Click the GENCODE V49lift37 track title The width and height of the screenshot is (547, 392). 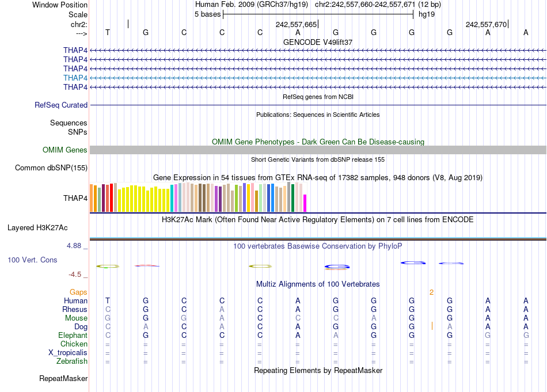pyautogui.click(x=318, y=42)
